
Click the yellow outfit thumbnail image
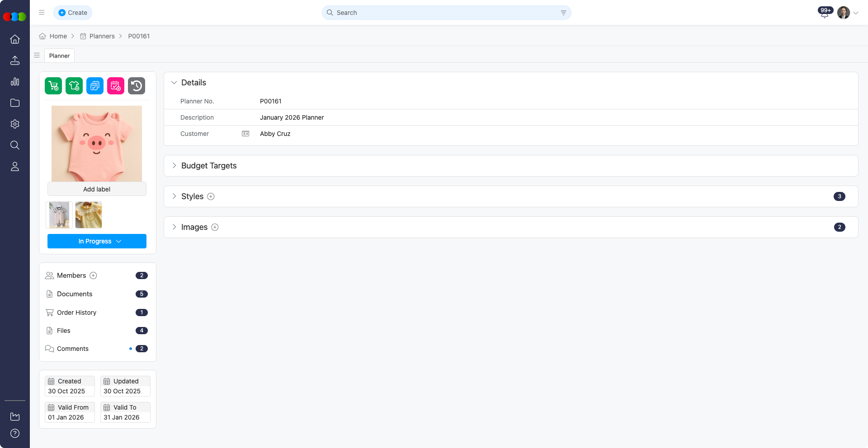tap(89, 215)
